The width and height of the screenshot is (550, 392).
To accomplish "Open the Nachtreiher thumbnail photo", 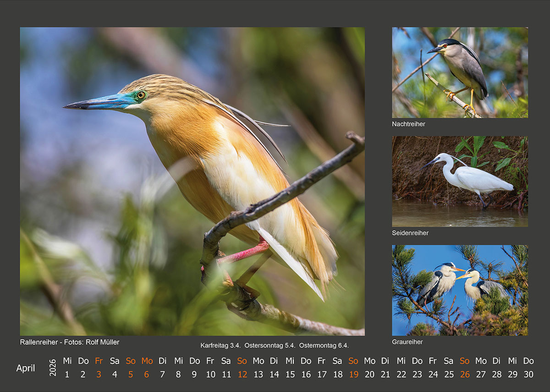I will coord(460,72).
